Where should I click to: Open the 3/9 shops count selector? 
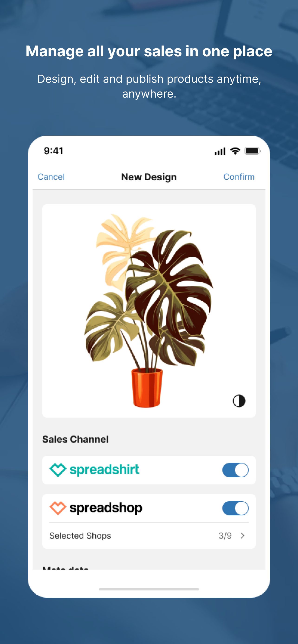click(x=225, y=536)
